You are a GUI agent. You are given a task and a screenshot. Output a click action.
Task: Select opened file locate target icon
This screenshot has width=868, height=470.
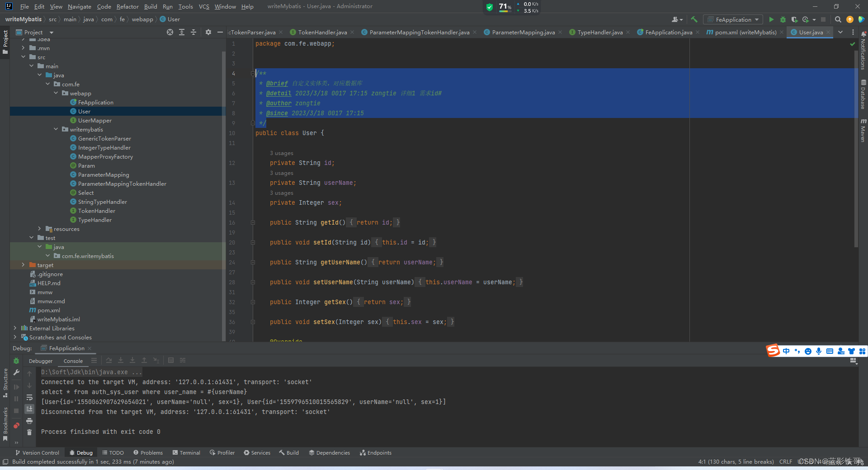click(x=170, y=32)
